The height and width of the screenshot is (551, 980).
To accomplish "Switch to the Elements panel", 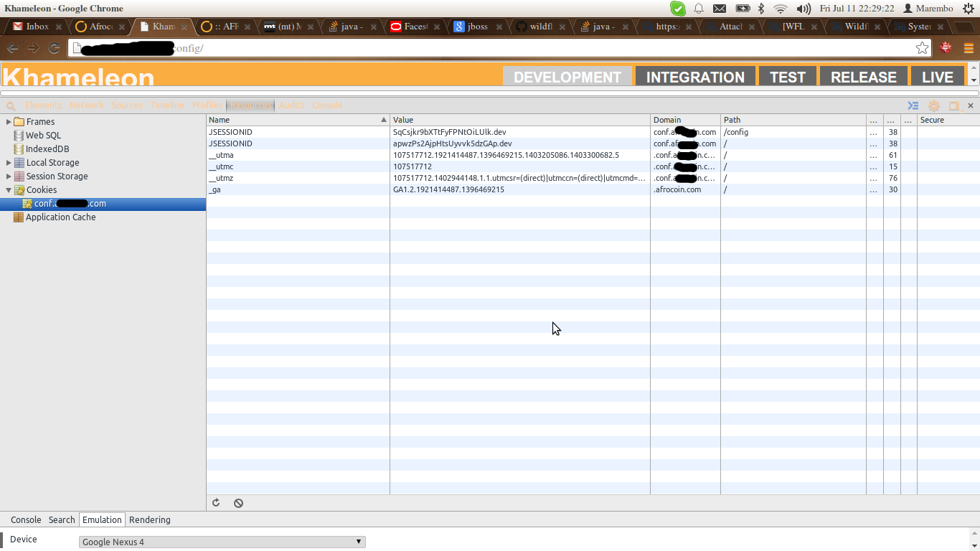I will [x=43, y=105].
